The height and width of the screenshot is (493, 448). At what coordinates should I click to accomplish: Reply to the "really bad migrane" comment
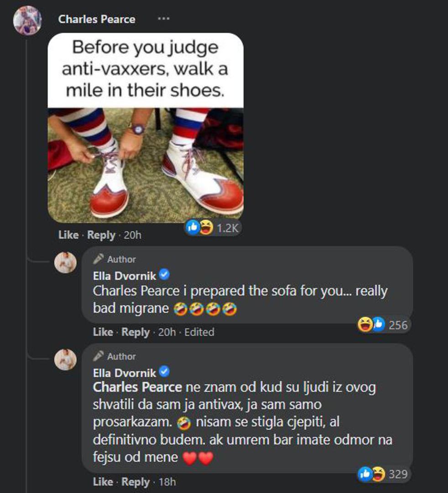(x=135, y=332)
